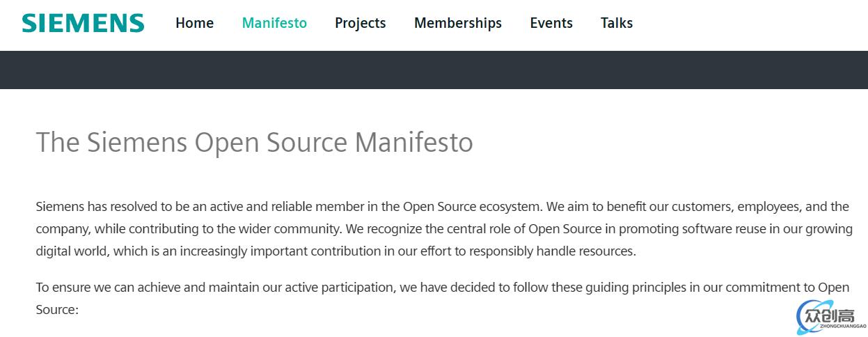Click the Chinese characters in the watermark logo
Viewport: 868px width, 337px height.
pos(829,315)
